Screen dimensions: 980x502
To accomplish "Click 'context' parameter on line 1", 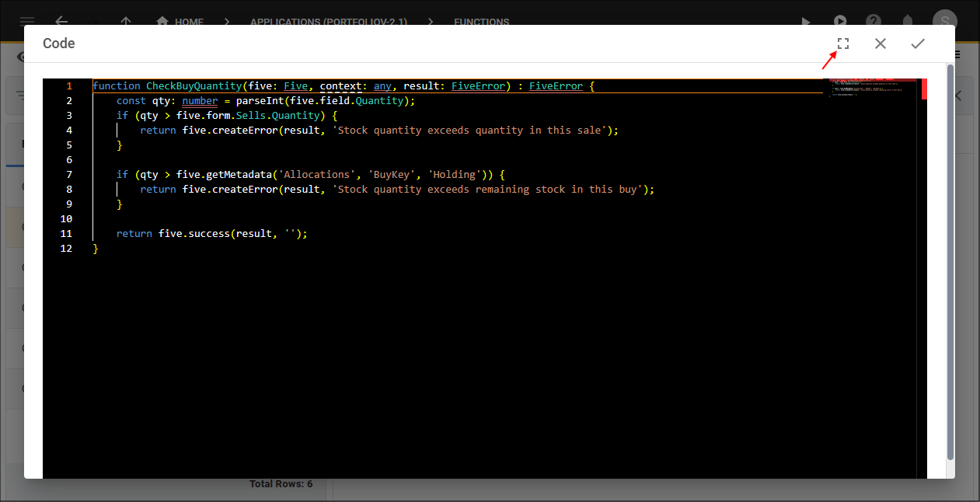I will click(340, 86).
